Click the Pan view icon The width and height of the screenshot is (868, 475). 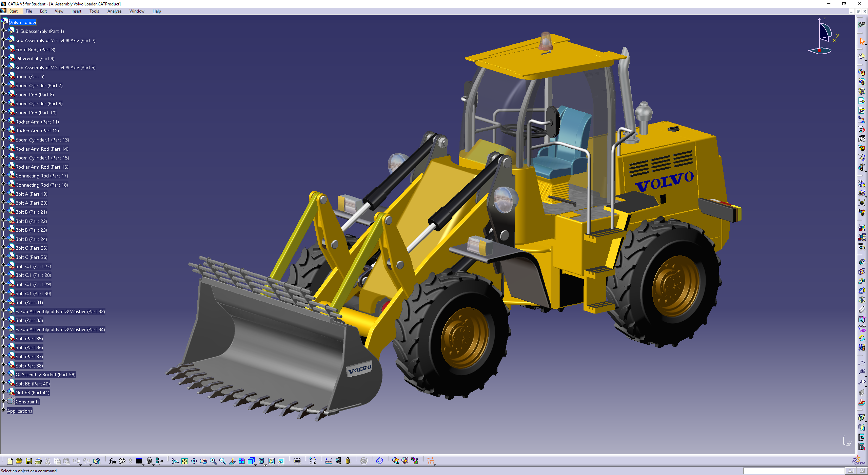point(194,461)
